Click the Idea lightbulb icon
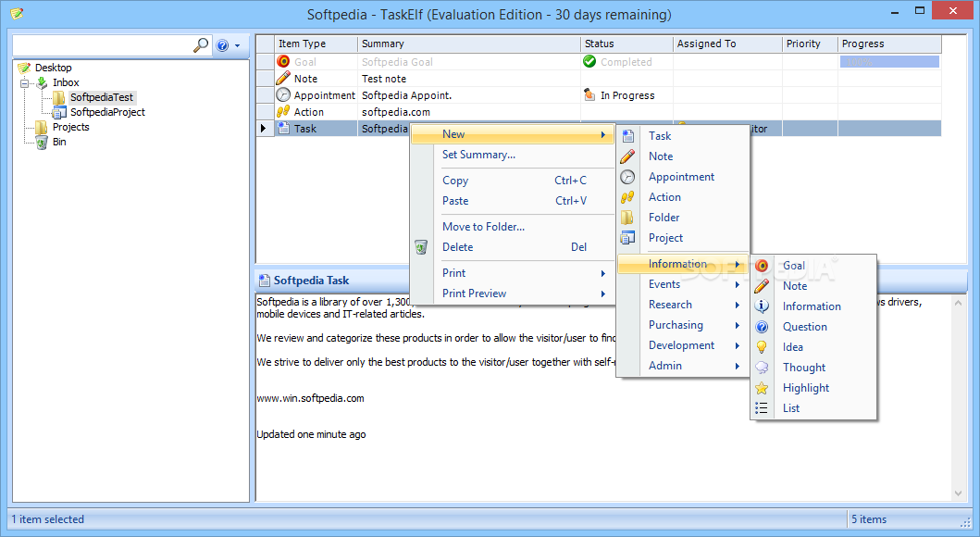 pos(762,347)
